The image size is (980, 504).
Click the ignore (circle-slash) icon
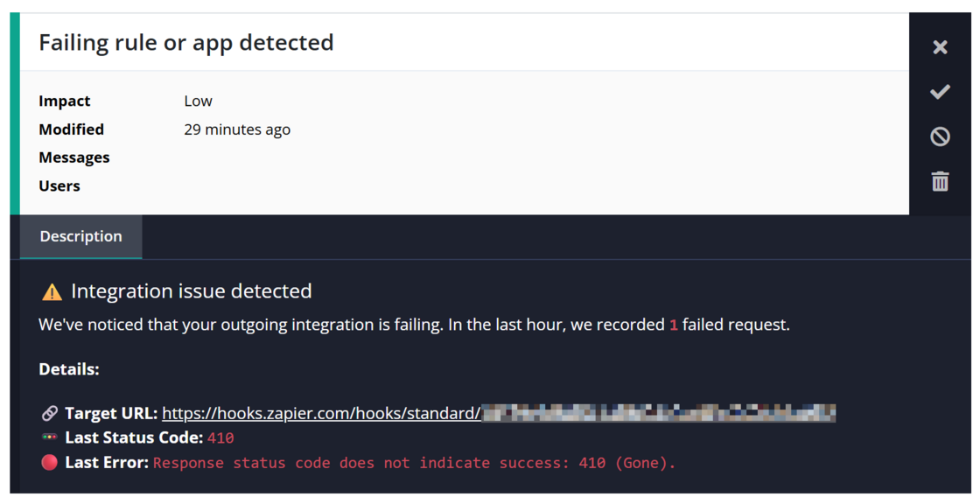click(x=940, y=136)
